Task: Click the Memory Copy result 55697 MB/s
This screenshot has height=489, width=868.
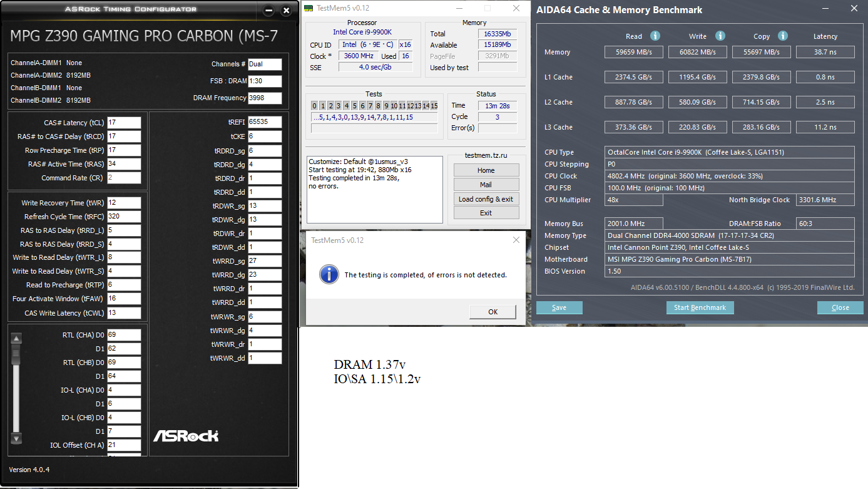Action: pos(762,52)
